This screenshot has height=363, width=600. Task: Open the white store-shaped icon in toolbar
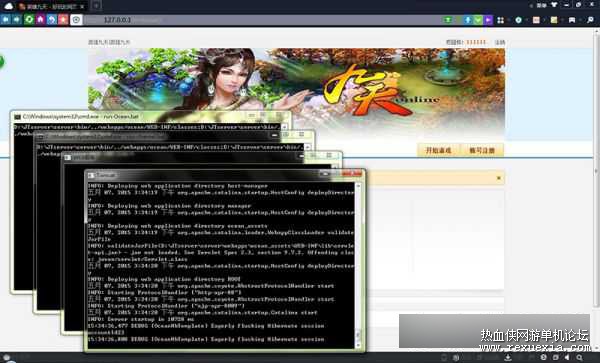572,20
